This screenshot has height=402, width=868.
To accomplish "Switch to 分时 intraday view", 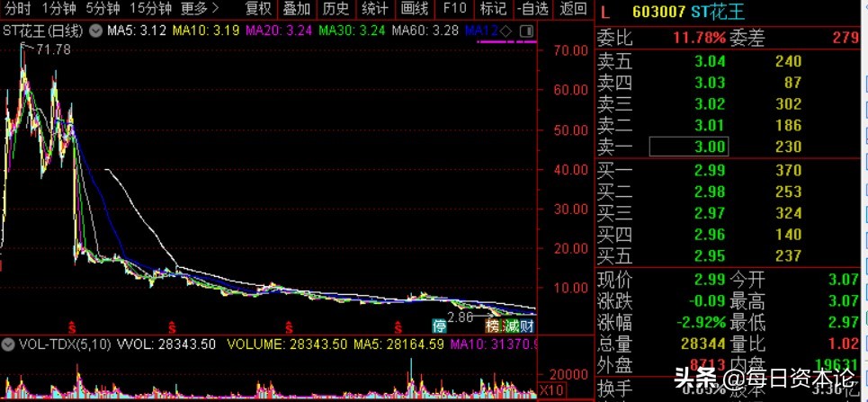I will tap(18, 8).
